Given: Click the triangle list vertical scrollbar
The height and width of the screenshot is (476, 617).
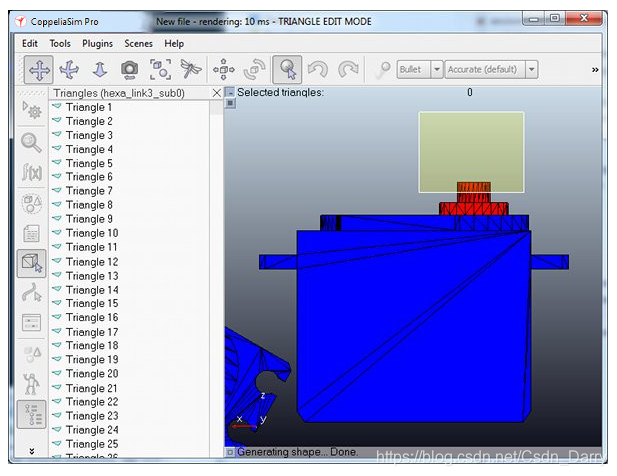Looking at the screenshot, I should pyautogui.click(x=216, y=279).
